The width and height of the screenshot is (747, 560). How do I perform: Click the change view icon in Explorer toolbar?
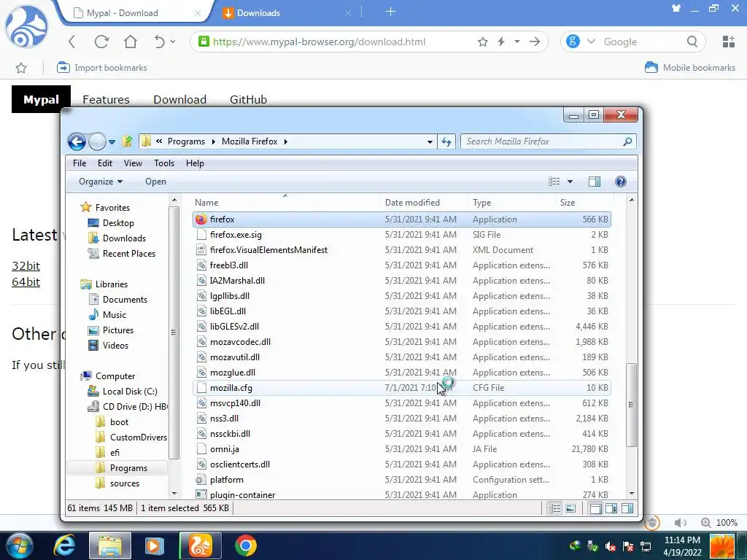554,182
